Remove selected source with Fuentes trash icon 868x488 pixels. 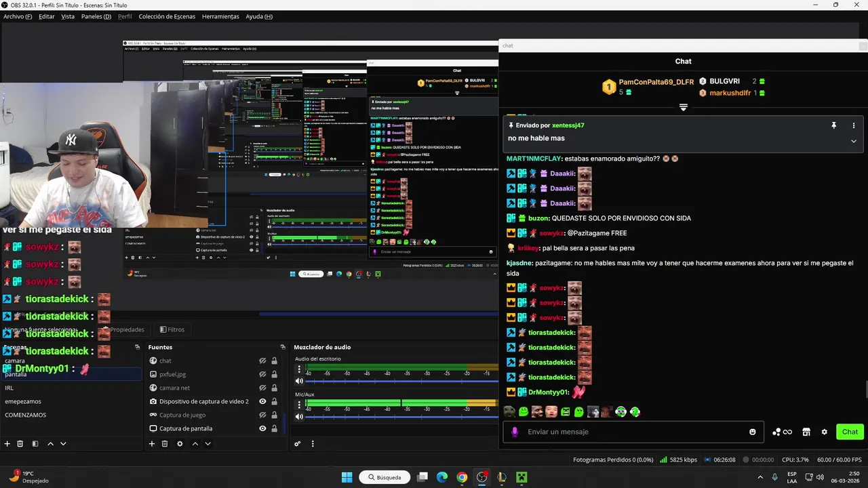[165, 444]
